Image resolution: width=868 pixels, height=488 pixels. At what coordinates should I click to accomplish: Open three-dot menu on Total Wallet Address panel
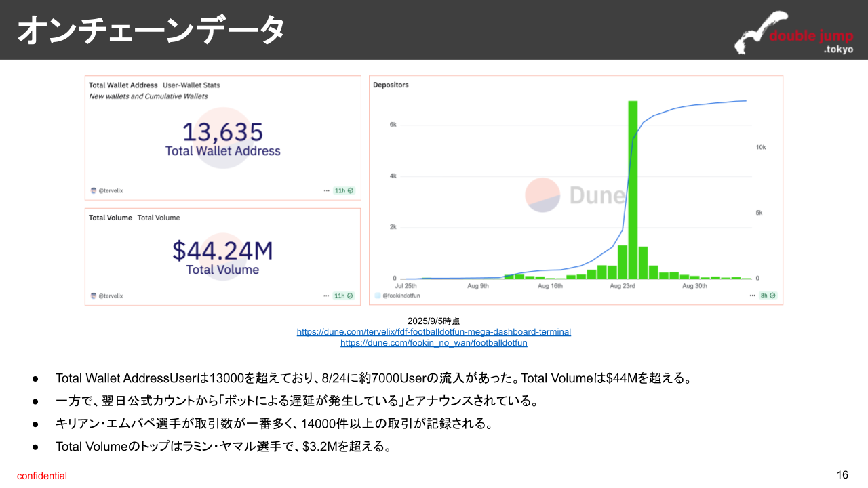tap(327, 191)
